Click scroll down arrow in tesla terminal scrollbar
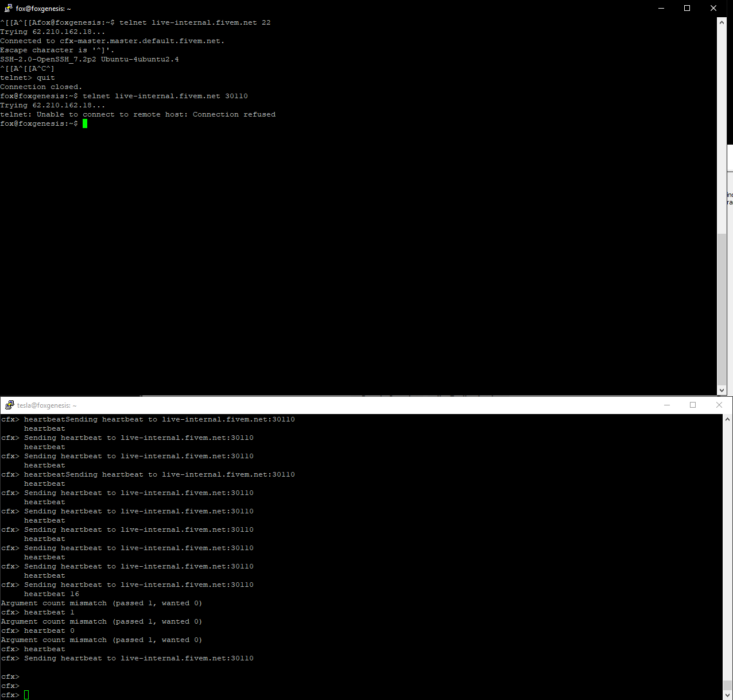This screenshot has width=733, height=700. (728, 695)
